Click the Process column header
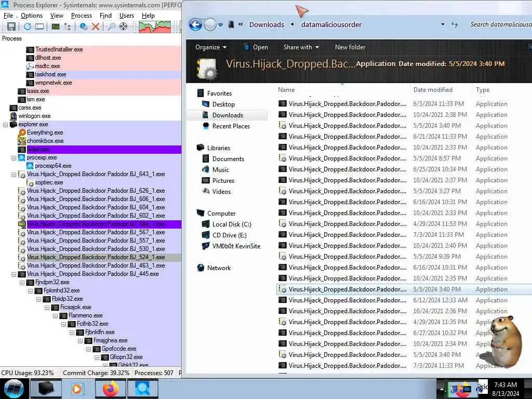 pos(12,38)
